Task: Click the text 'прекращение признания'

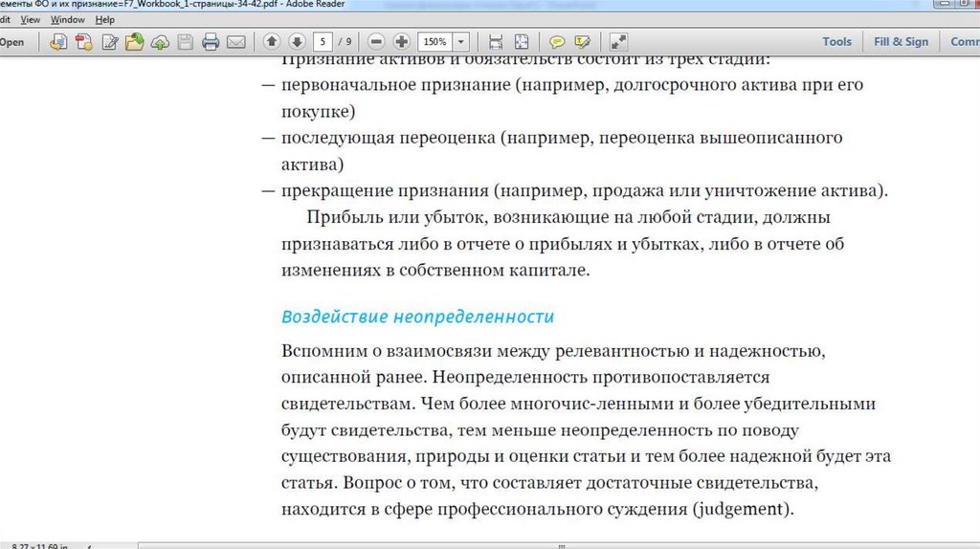Action: [x=385, y=190]
